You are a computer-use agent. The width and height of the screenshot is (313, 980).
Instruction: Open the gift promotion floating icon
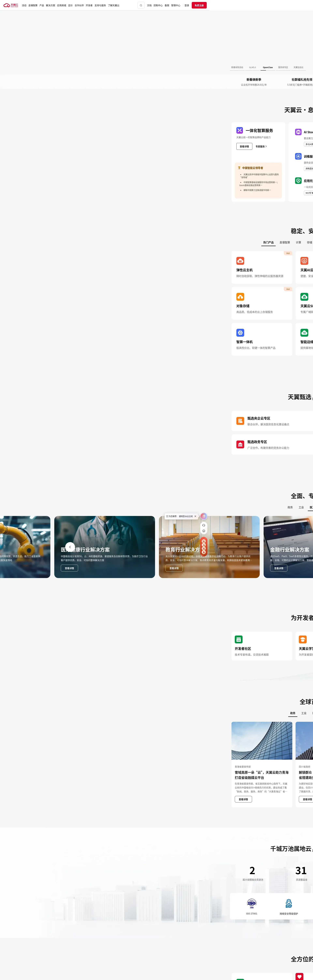(204, 516)
